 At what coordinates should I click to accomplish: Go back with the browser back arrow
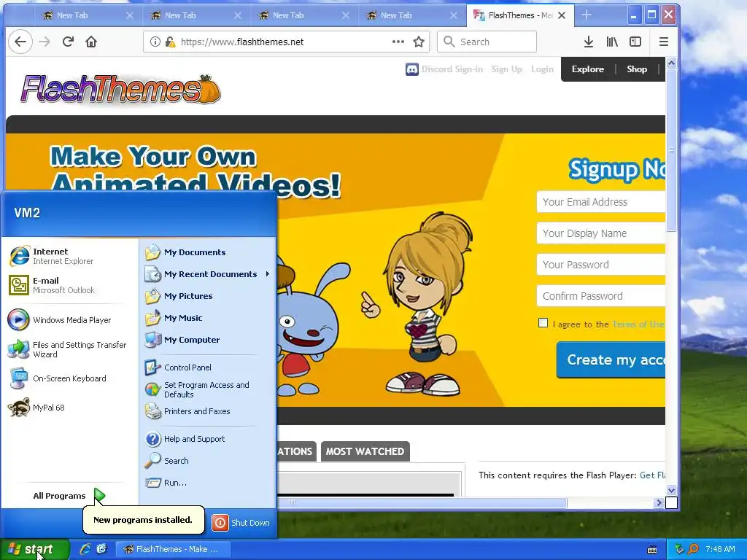[20, 42]
